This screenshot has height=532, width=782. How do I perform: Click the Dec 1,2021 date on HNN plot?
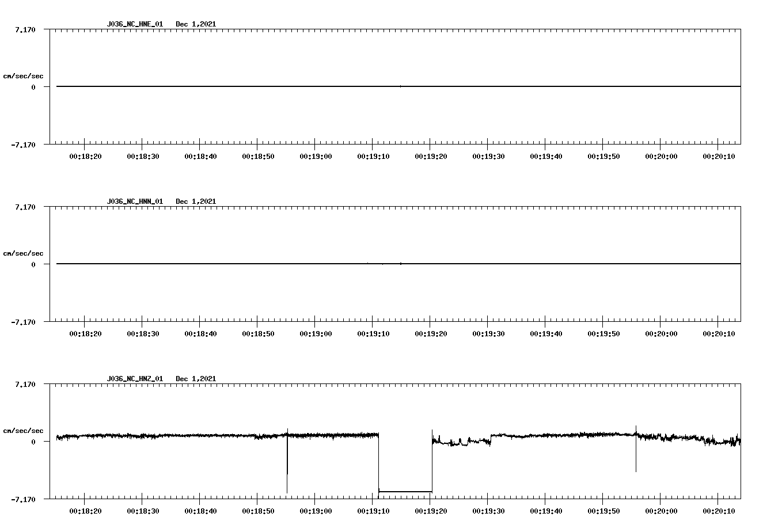(196, 202)
